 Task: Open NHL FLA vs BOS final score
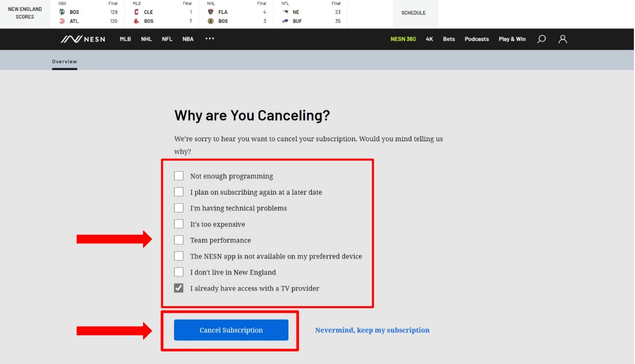click(x=236, y=14)
